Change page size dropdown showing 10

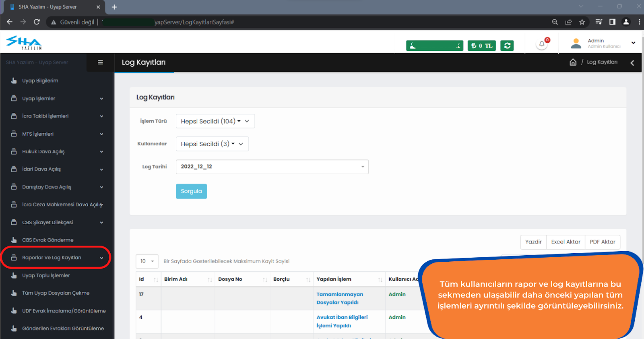pyautogui.click(x=147, y=261)
